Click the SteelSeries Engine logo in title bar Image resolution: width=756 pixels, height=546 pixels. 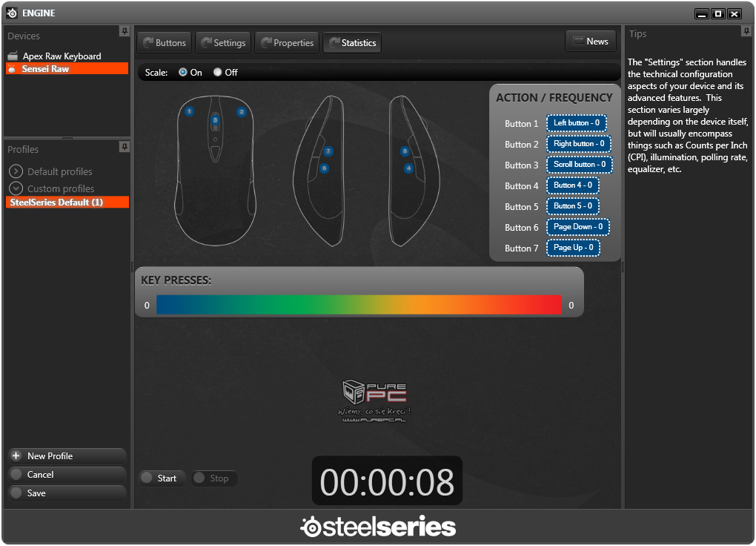click(12, 13)
